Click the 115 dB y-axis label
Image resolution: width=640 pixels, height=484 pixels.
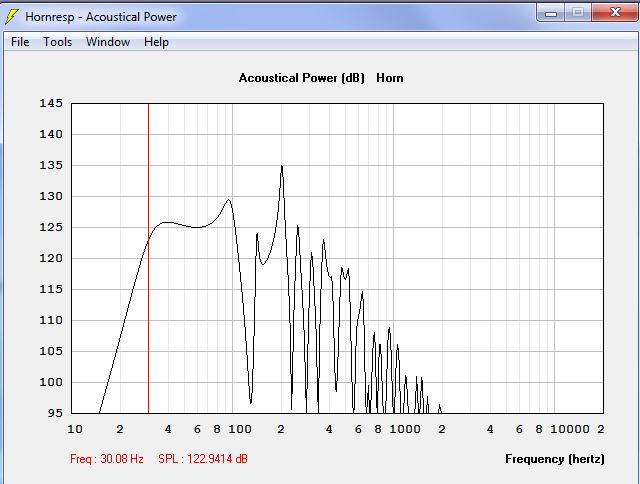[x=51, y=289]
